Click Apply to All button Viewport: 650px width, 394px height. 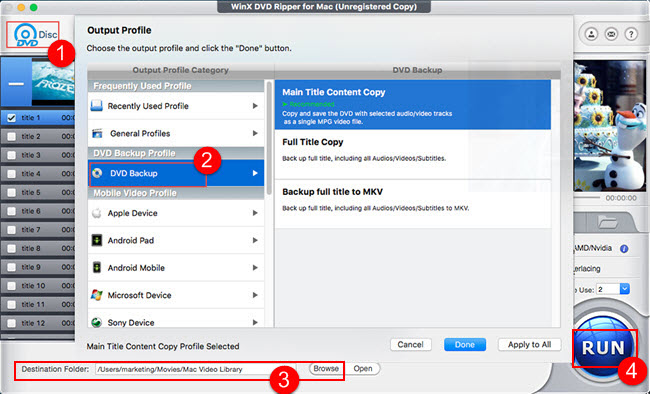click(529, 345)
